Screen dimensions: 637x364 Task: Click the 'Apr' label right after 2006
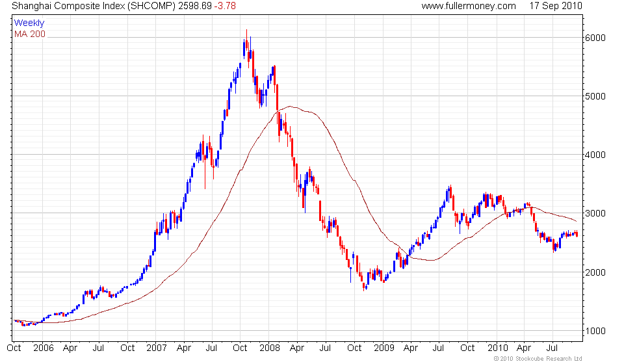coord(70,348)
